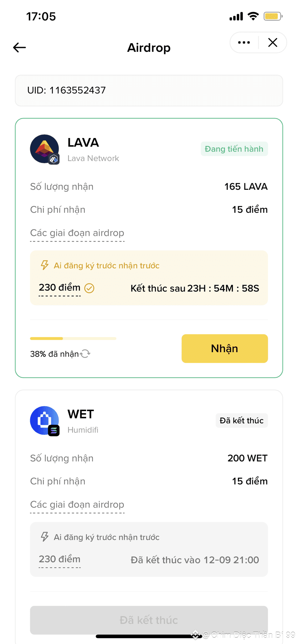Image resolution: width=298 pixels, height=644 pixels.
Task: Tap the Đang tiến hành status badge
Action: click(x=234, y=149)
